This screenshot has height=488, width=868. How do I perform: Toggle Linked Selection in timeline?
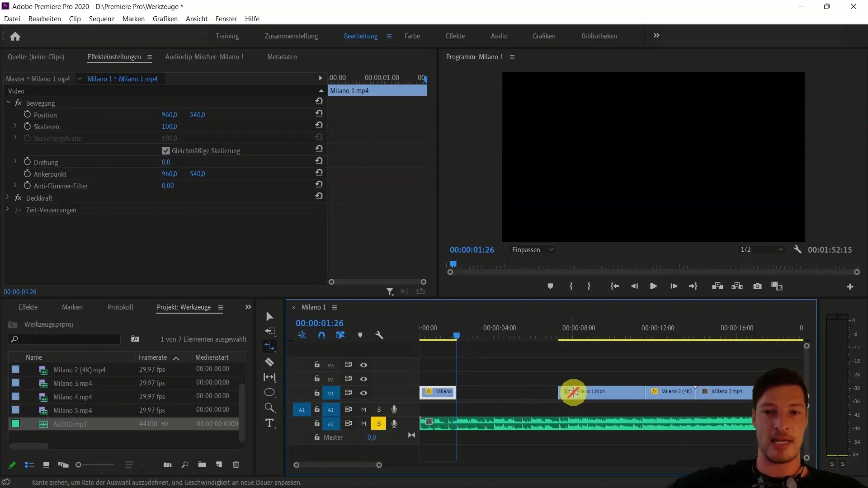pyautogui.click(x=340, y=335)
